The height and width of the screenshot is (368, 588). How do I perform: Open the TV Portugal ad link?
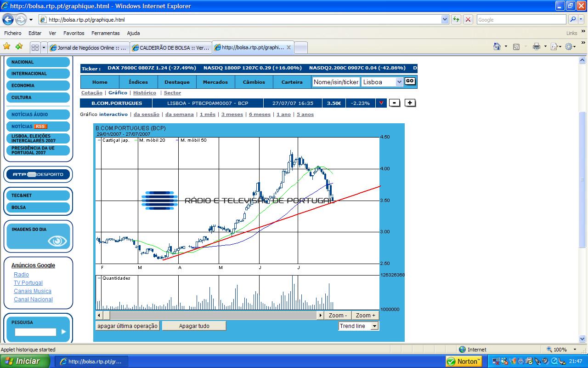point(28,283)
